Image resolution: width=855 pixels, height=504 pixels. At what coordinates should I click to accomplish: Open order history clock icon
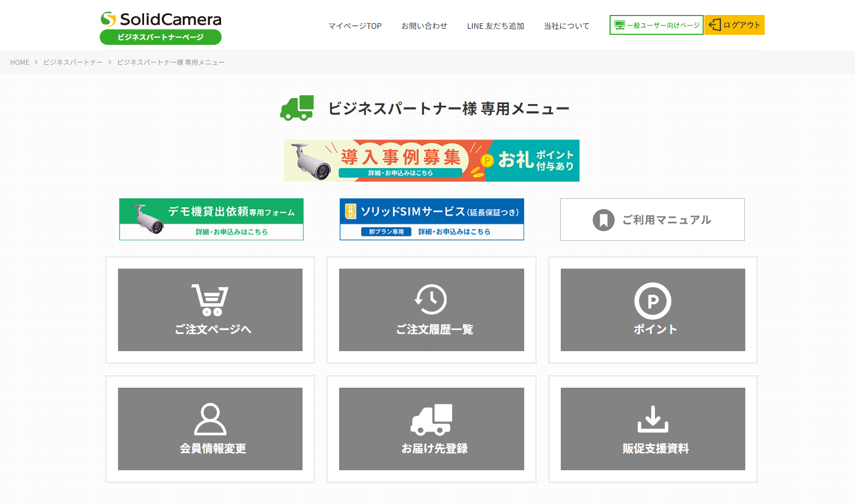point(431,299)
